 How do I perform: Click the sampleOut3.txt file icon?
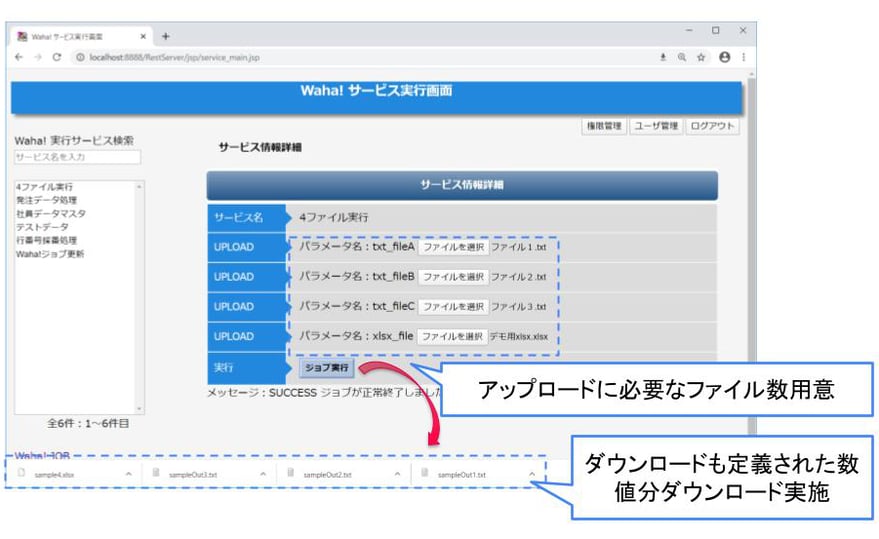[156, 473]
